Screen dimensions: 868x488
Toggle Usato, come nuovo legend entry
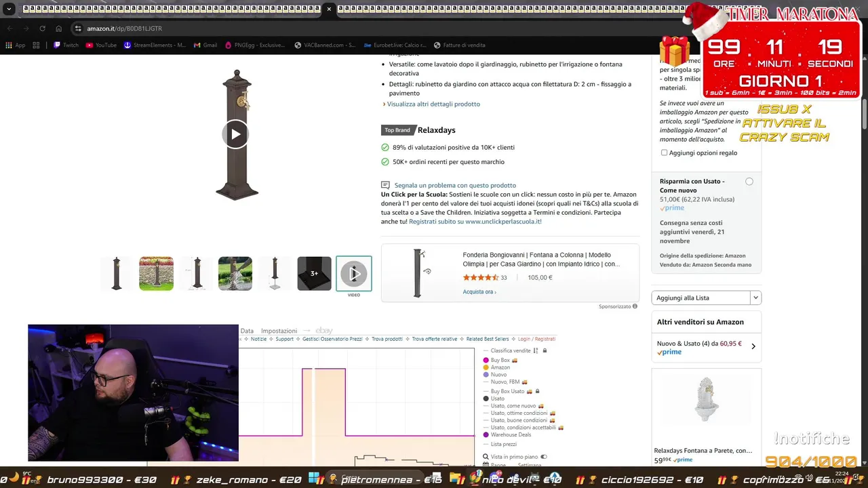pos(513,406)
